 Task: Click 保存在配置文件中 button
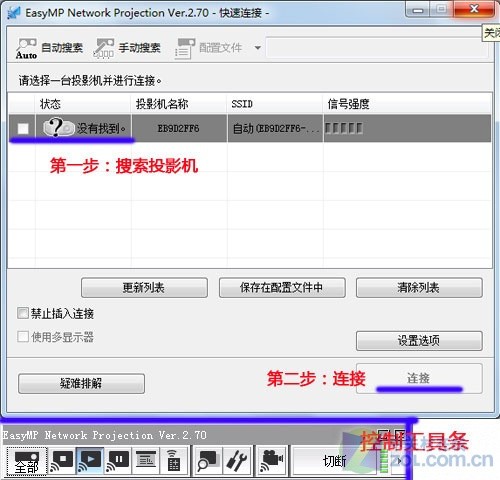point(282,287)
